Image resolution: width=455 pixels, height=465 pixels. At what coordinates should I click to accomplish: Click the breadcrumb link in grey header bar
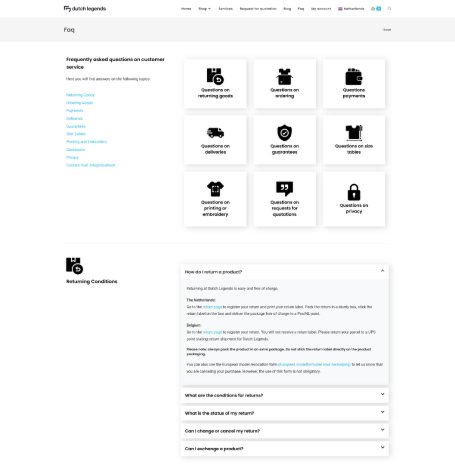point(387,30)
